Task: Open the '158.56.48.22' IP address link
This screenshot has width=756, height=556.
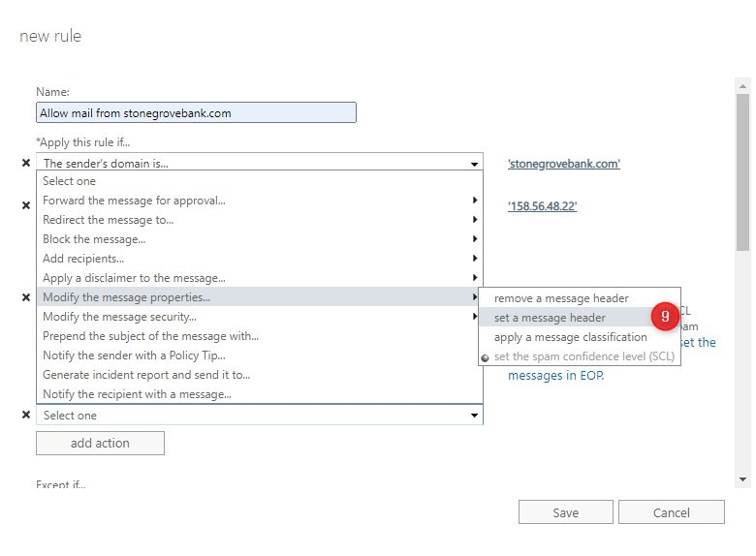Action: point(542,206)
